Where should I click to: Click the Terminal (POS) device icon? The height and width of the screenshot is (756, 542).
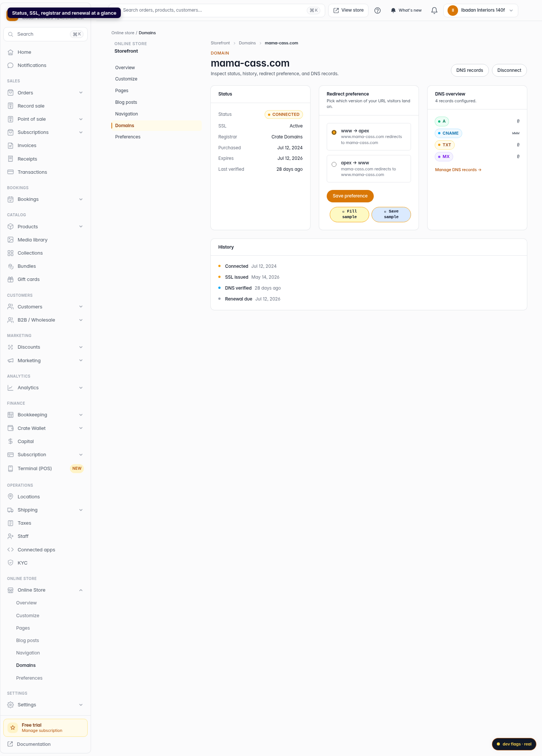pyautogui.click(x=11, y=468)
